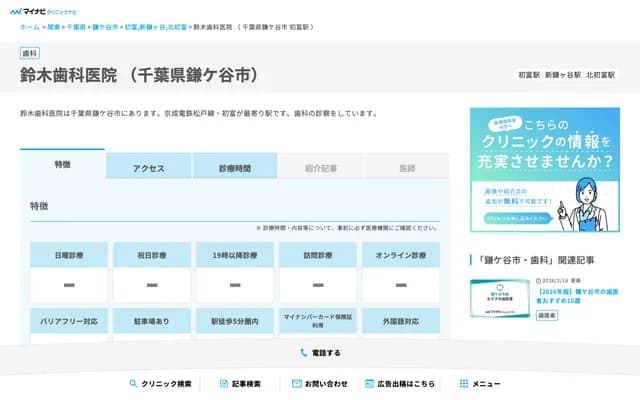Click the related article thumbnail image
Screen dimensions: 640x400
500,297
